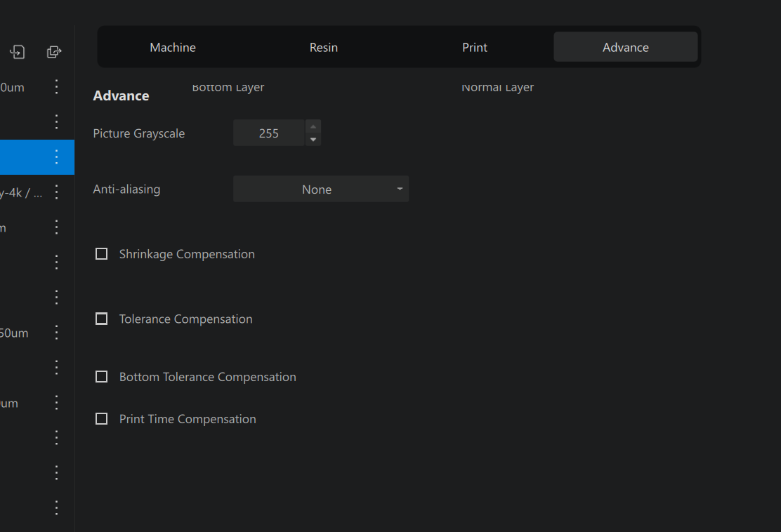Click the export profile icon
Screen dimensions: 781x532
pyautogui.click(x=54, y=52)
